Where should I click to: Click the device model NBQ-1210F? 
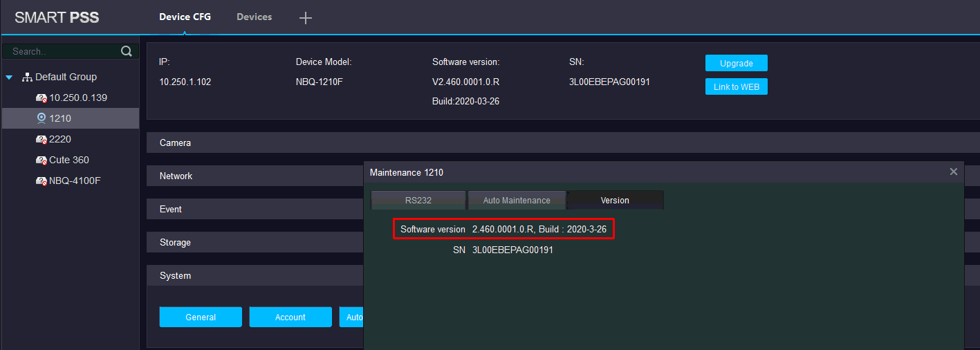click(320, 82)
